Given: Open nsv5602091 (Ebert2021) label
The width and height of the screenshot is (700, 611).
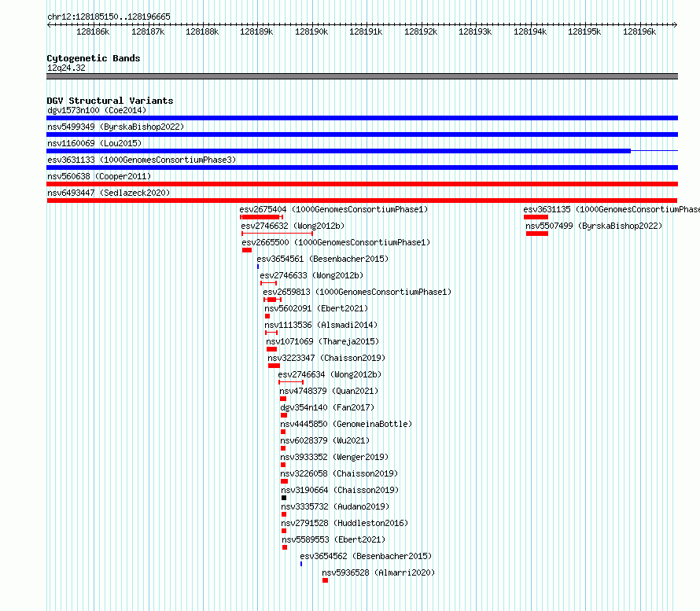Looking at the screenshot, I should pos(316,308).
